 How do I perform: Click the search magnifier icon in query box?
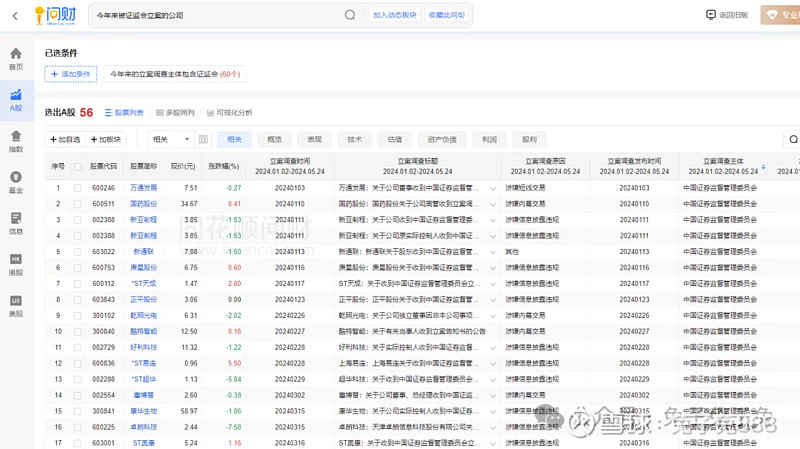349,15
